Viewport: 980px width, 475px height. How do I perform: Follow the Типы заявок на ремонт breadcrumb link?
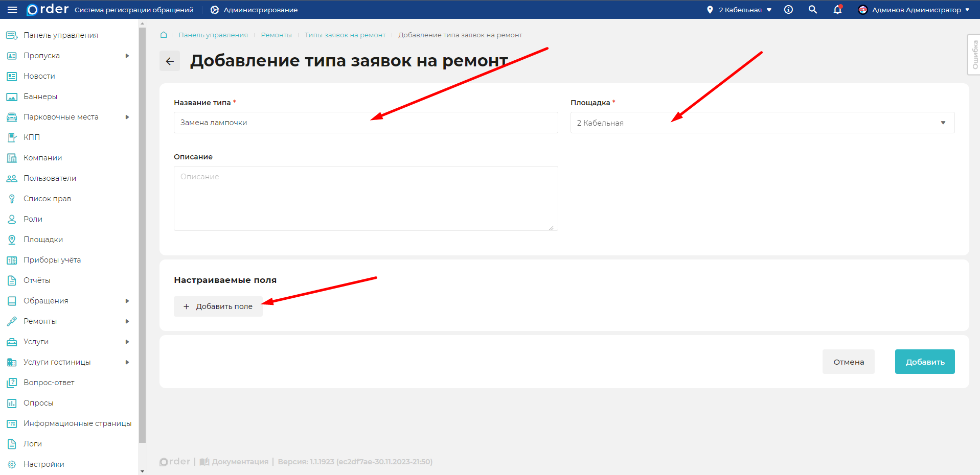345,35
